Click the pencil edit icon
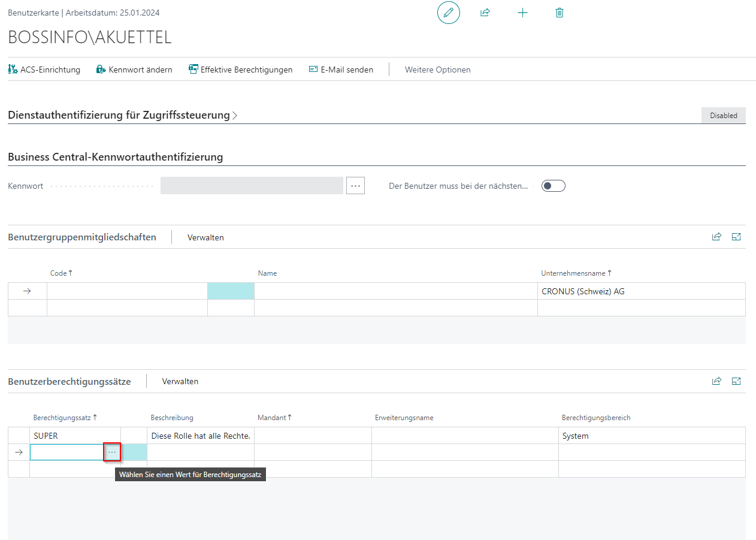The height and width of the screenshot is (540, 756). pos(448,13)
